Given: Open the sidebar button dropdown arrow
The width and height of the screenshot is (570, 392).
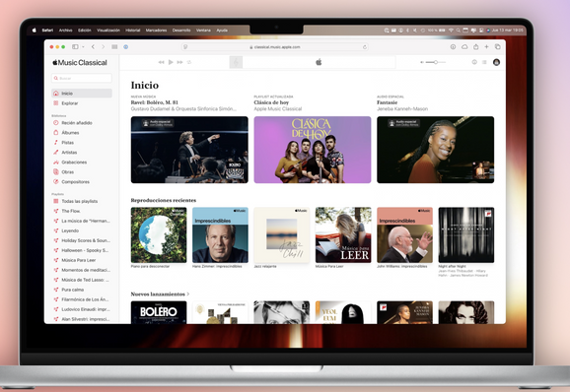Looking at the screenshot, I should tap(83, 47).
